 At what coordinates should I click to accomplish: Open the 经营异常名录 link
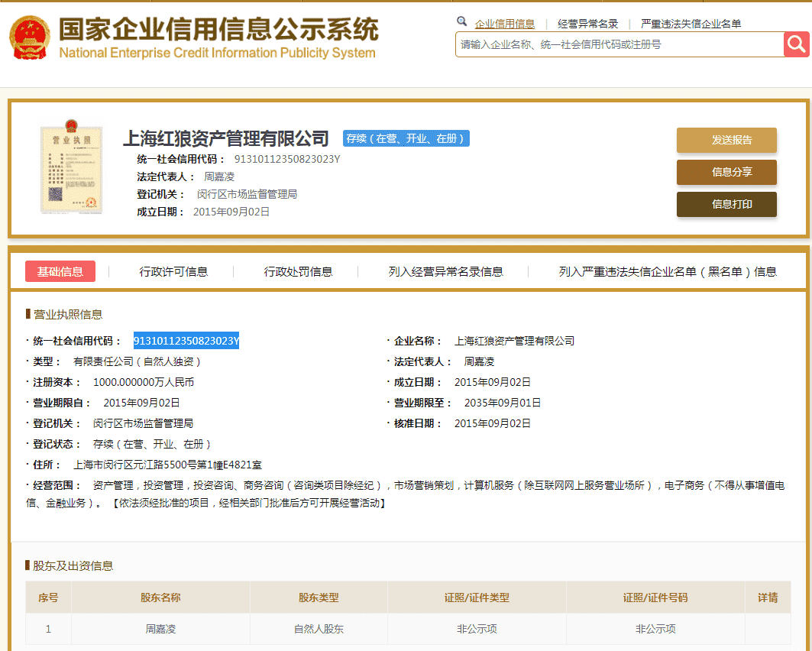(x=587, y=24)
